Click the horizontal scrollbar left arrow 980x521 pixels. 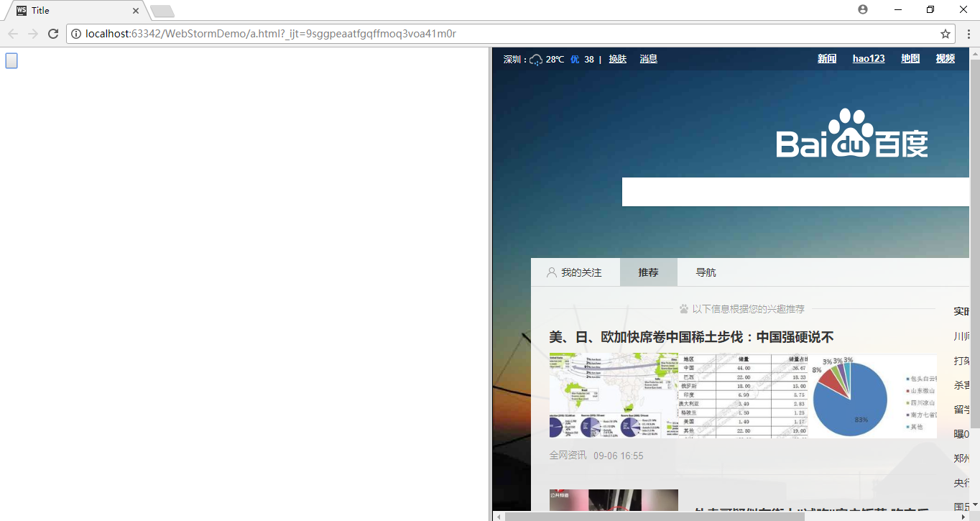[x=498, y=516]
